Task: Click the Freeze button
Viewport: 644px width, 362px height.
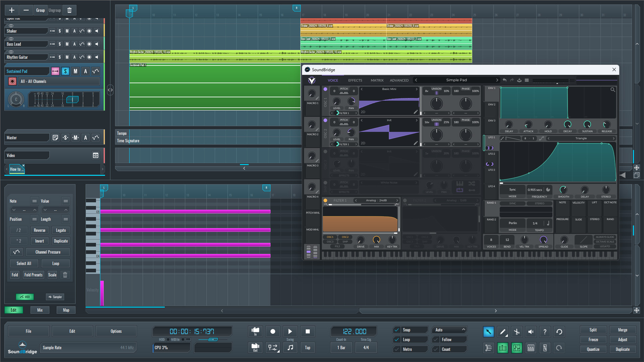Action: coord(593,340)
